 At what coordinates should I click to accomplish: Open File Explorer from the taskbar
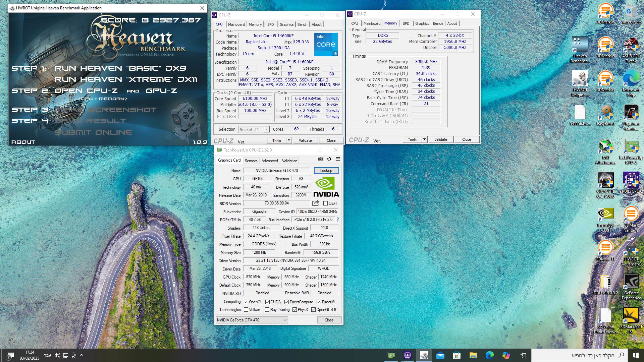coord(473,355)
